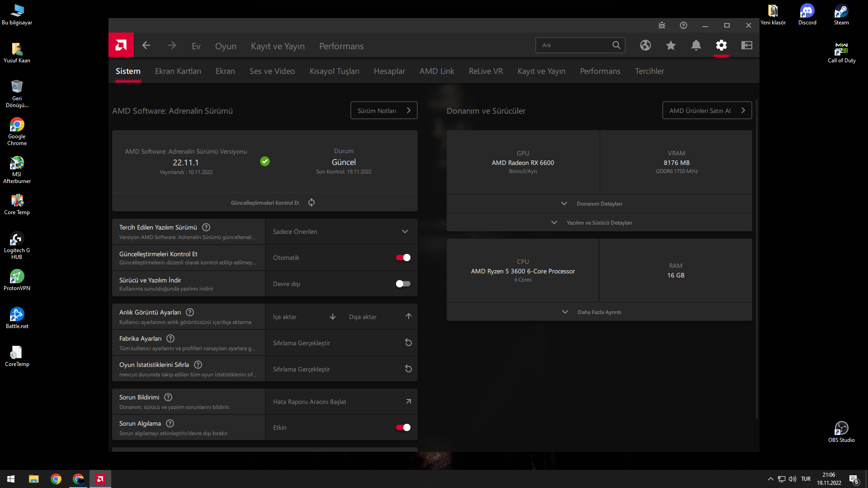This screenshot has height=488, width=868.
Task: Open favorites star icon
Action: pyautogui.click(x=670, y=45)
